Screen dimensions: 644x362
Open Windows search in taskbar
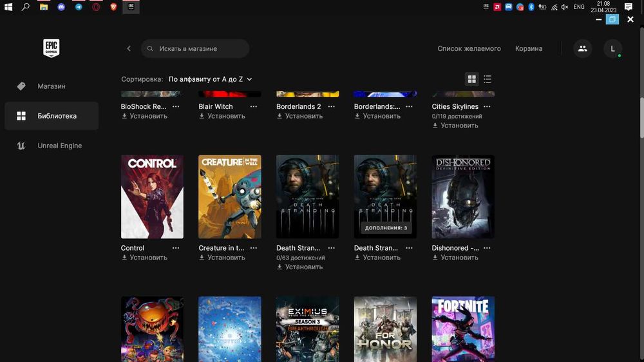[x=26, y=6]
